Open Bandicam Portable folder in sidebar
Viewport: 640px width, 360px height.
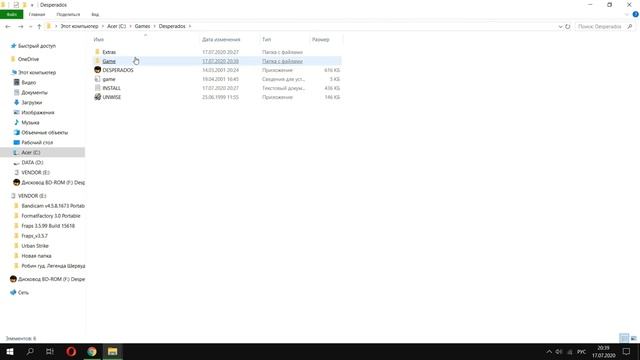(53, 206)
